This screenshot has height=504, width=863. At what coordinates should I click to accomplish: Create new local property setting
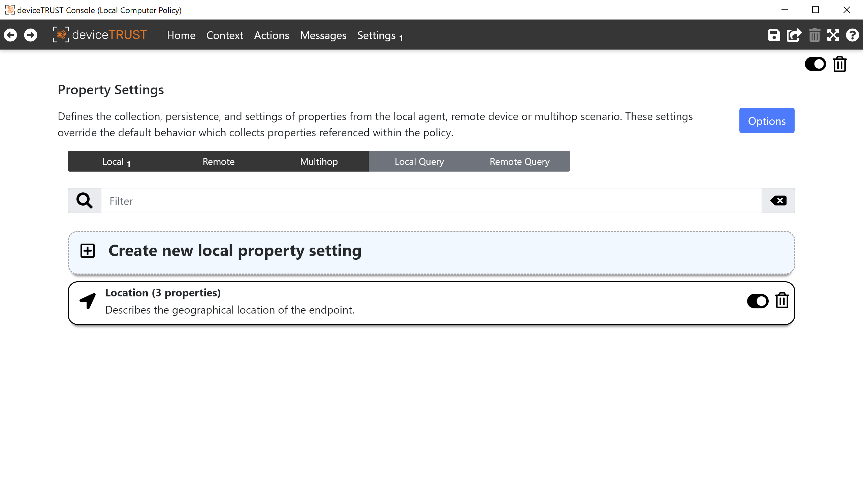pos(235,251)
